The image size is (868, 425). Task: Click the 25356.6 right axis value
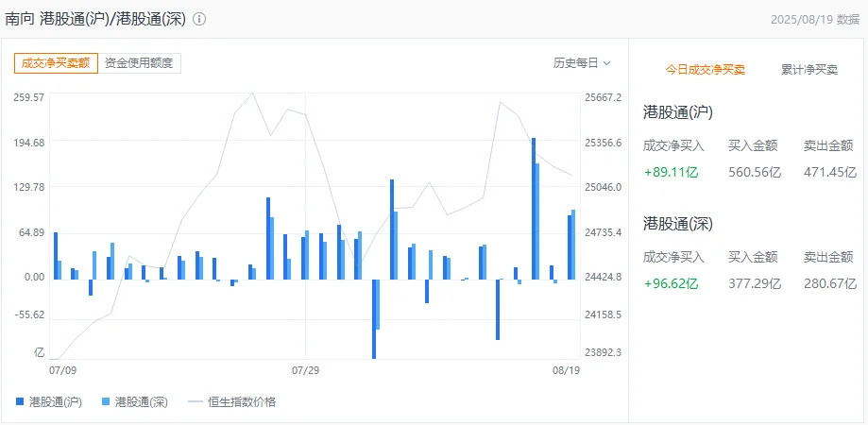603,143
